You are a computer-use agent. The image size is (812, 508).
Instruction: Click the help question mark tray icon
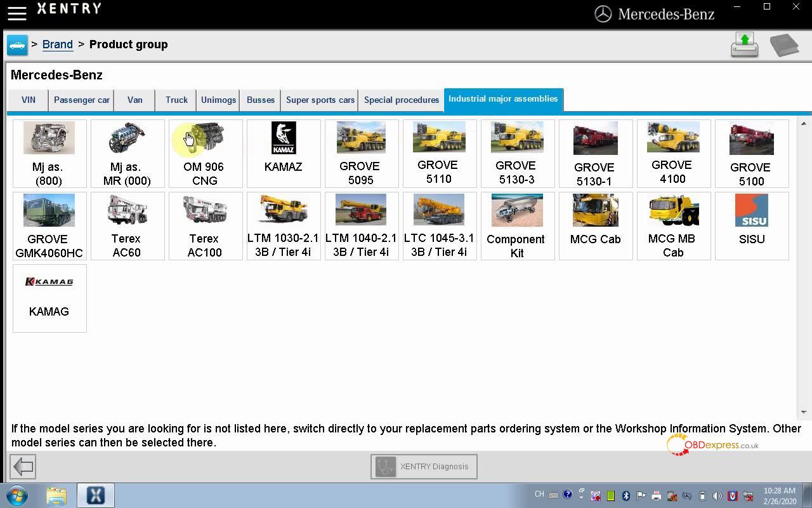point(567,495)
